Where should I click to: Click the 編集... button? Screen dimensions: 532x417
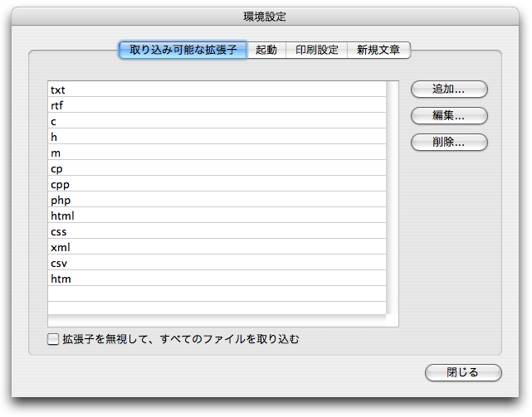coord(448,116)
